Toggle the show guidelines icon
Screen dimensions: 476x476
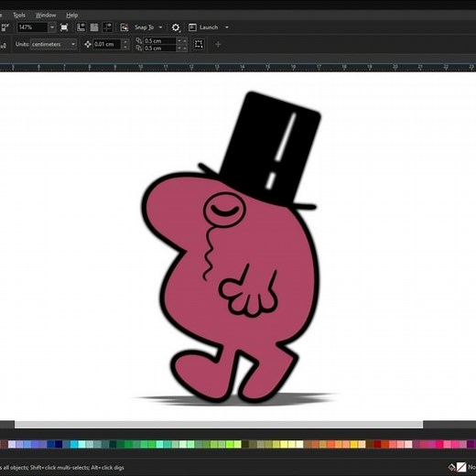(107, 27)
